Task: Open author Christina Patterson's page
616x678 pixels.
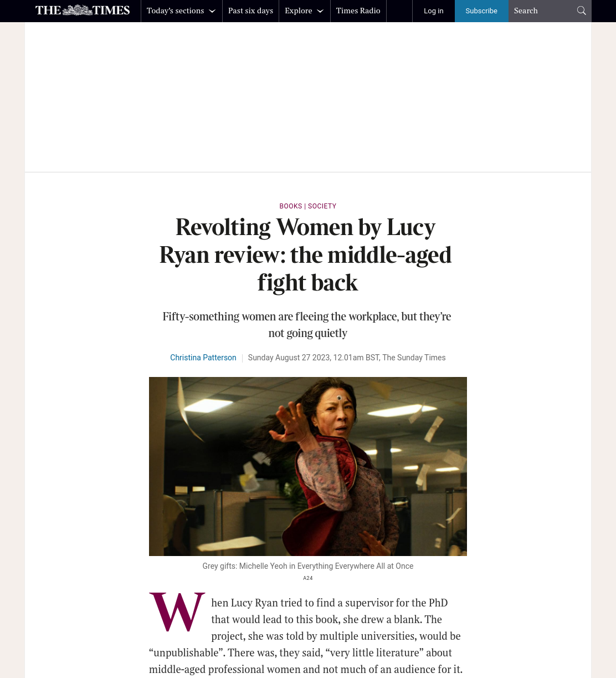Action: pyautogui.click(x=203, y=358)
